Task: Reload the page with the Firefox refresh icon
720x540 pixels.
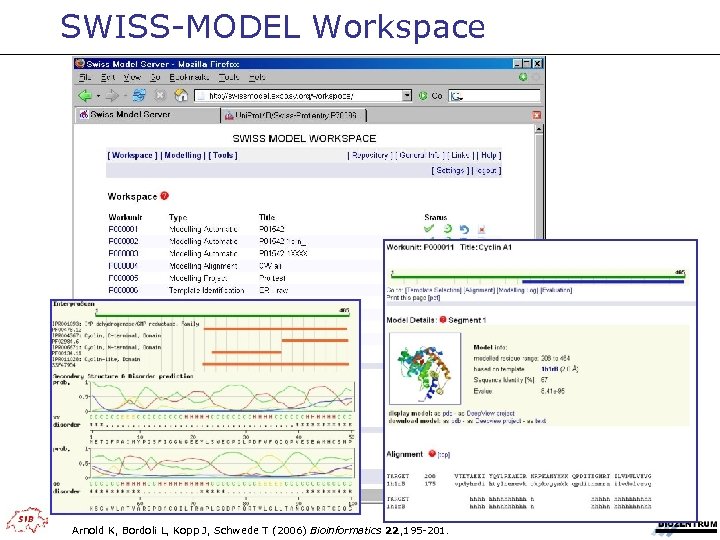Action: point(139,96)
